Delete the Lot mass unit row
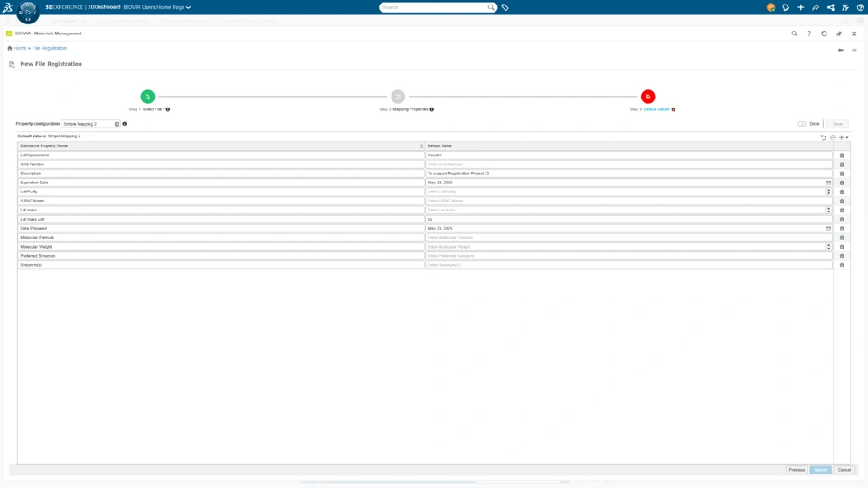 (842, 220)
